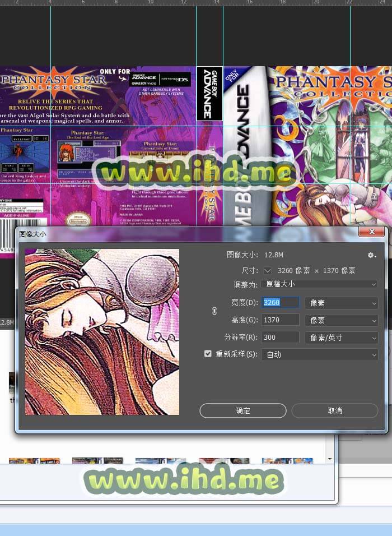392x536 pixels.
Task: Open the resampling method 自动 dropdown
Action: [x=320, y=354]
